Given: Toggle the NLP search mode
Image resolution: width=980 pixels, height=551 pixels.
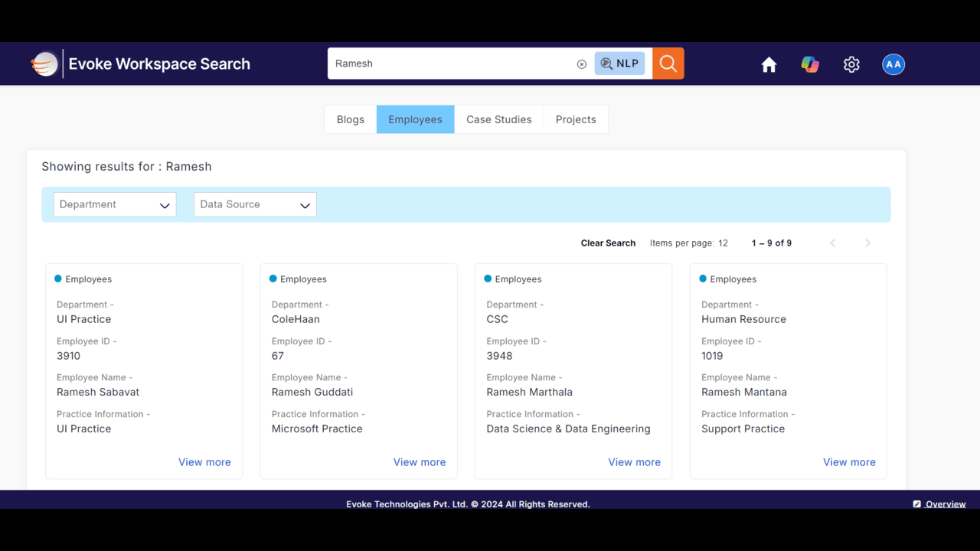Looking at the screenshot, I should [619, 64].
